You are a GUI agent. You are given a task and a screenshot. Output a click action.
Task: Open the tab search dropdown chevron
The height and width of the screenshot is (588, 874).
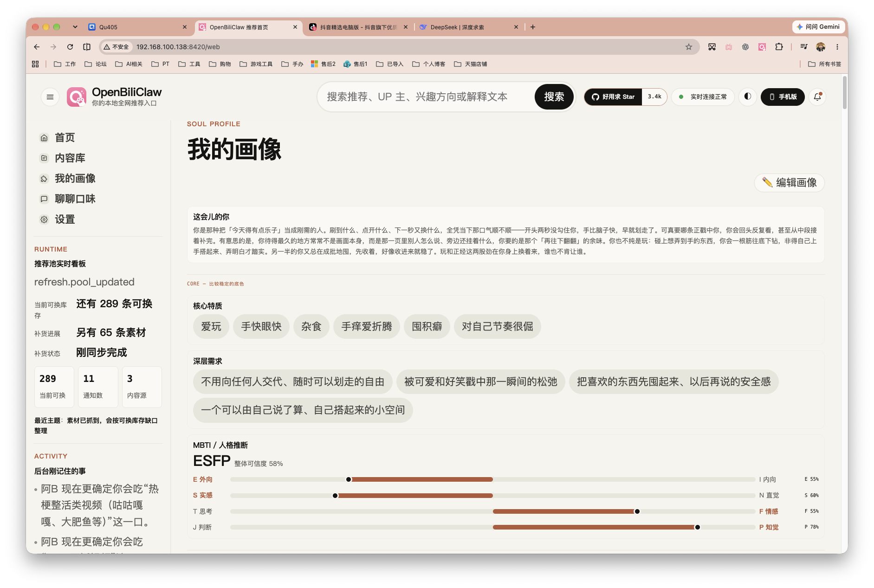tap(75, 27)
